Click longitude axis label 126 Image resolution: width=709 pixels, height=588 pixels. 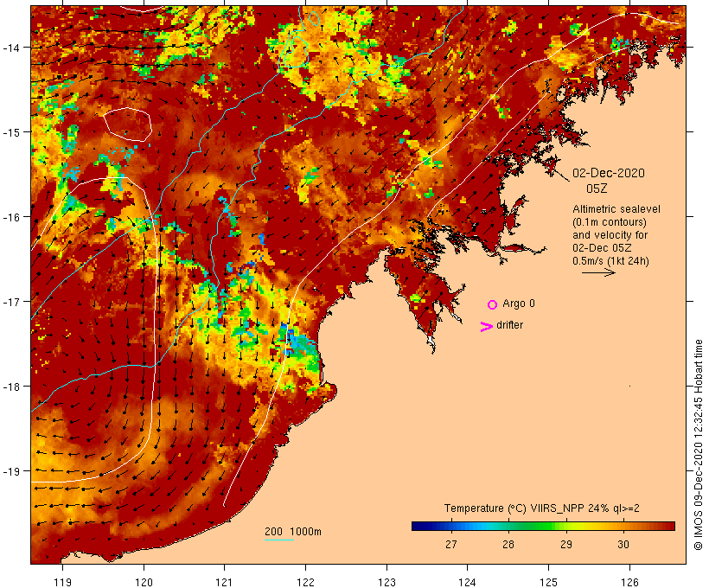[x=629, y=583]
